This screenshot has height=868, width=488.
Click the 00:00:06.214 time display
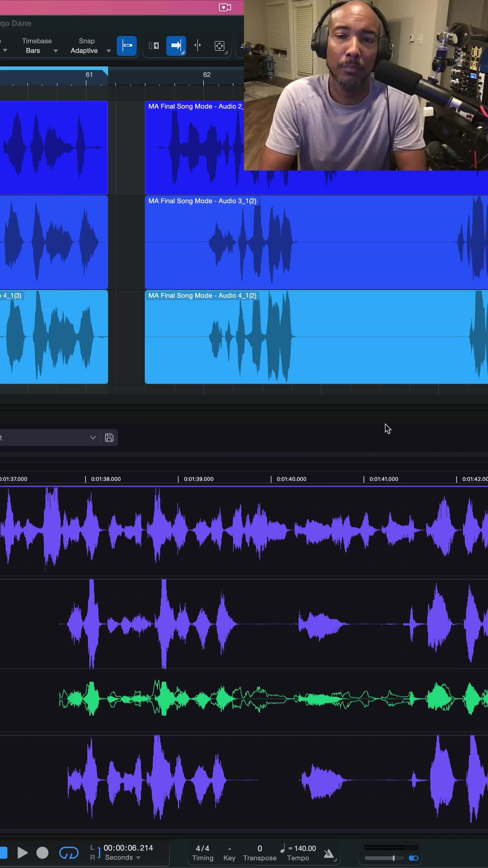[x=128, y=848]
